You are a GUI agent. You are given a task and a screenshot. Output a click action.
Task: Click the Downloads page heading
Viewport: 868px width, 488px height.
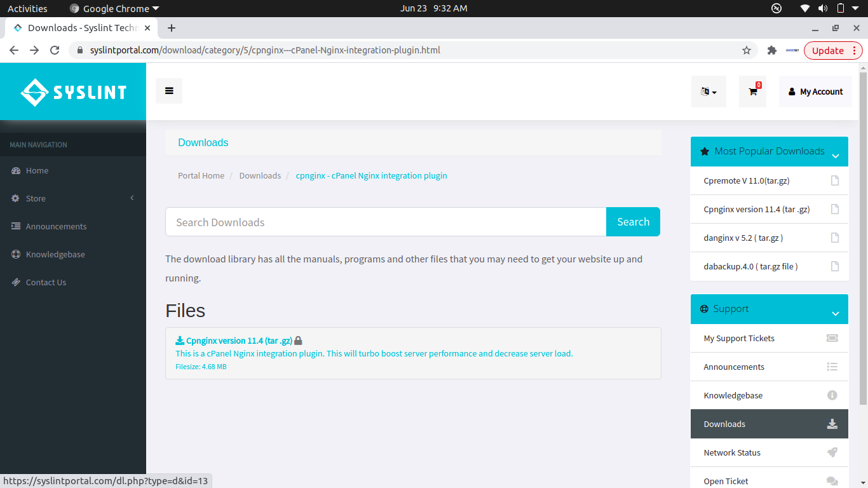click(203, 142)
